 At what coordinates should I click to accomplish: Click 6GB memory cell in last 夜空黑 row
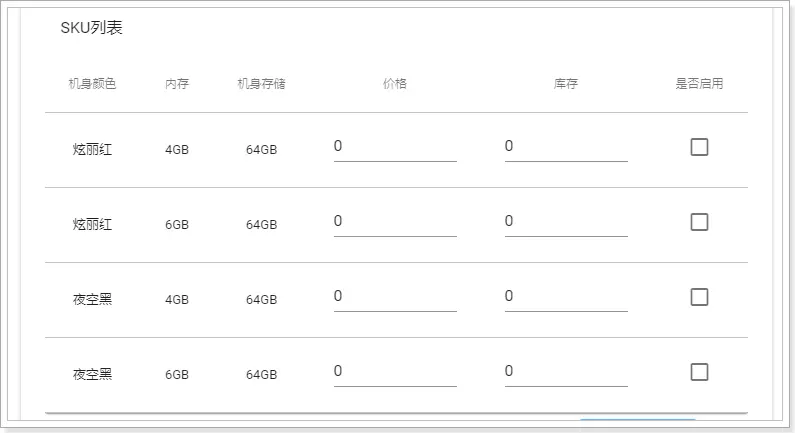click(177, 375)
